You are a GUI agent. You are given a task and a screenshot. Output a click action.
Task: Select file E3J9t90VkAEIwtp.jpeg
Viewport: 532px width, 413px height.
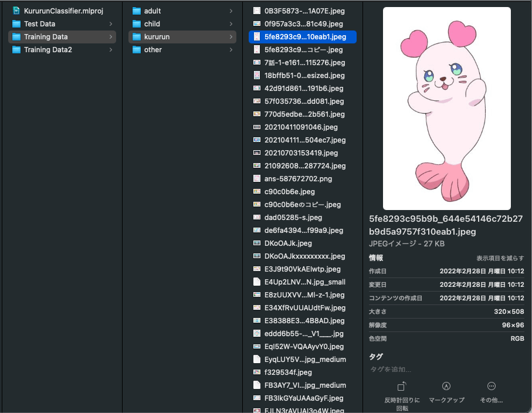click(303, 269)
